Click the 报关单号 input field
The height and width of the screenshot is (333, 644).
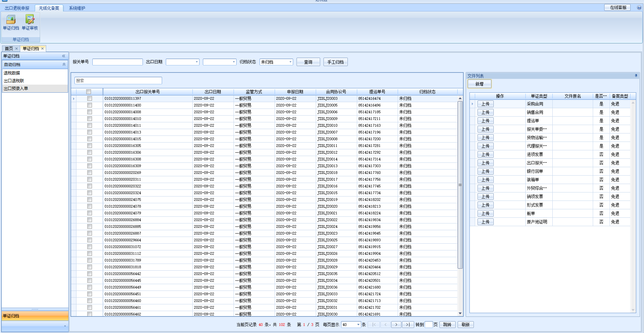click(x=118, y=62)
